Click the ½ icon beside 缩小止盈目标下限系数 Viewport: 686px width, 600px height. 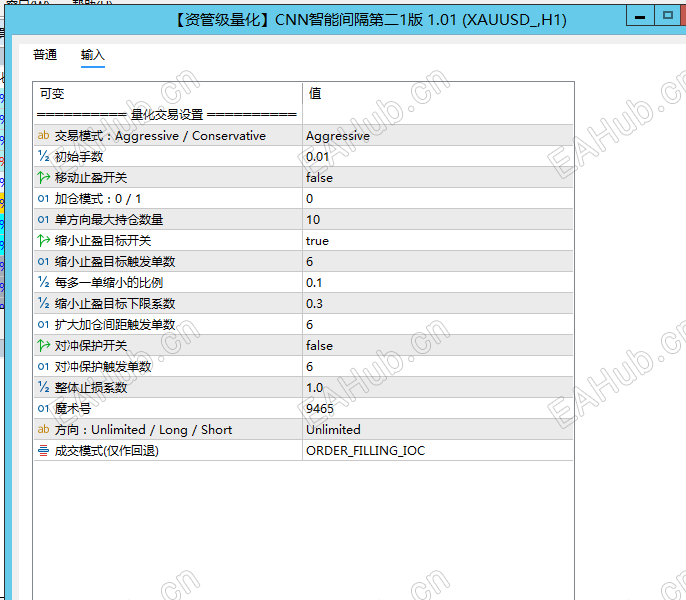(x=43, y=303)
